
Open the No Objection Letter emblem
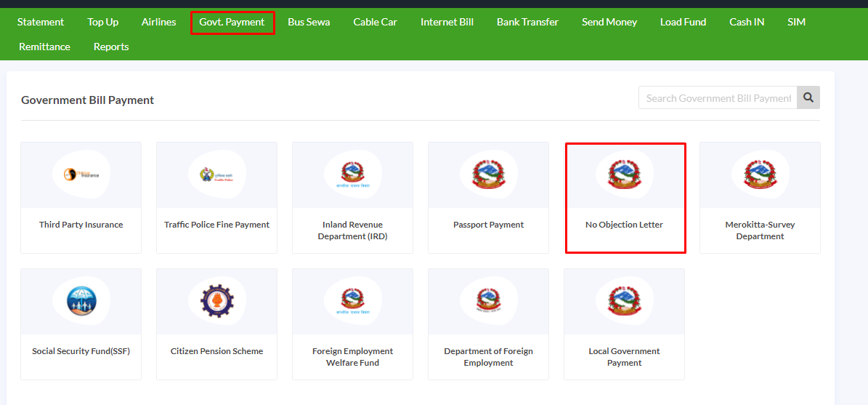tap(624, 175)
